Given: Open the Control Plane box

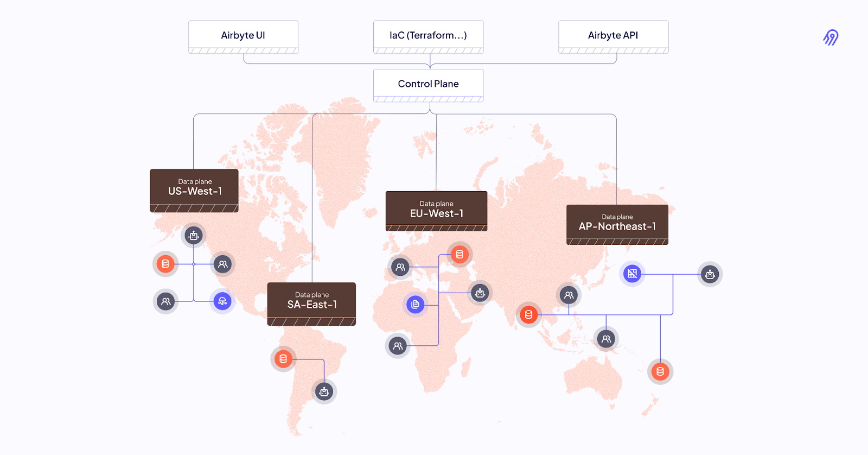Looking at the screenshot, I should pos(429,85).
